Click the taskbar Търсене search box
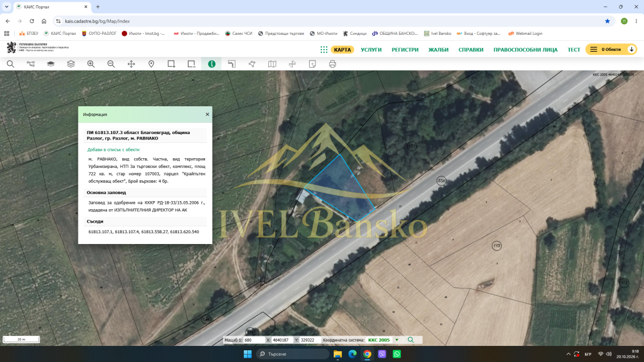The width and height of the screenshot is (644, 362). 292,354
